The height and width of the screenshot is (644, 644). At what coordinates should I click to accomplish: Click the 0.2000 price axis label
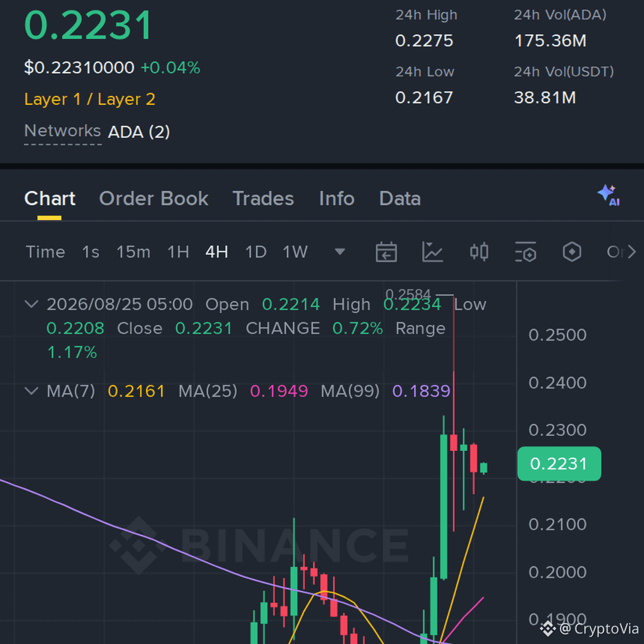558,572
